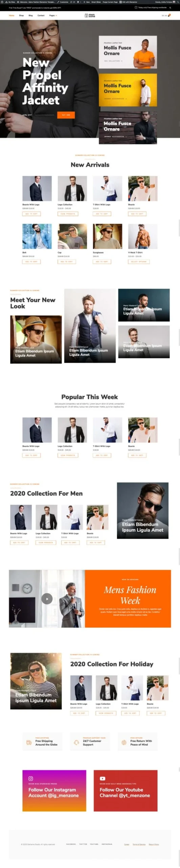Click the Menzone logo in header
This screenshot has width=180, height=868.
(90, 15)
